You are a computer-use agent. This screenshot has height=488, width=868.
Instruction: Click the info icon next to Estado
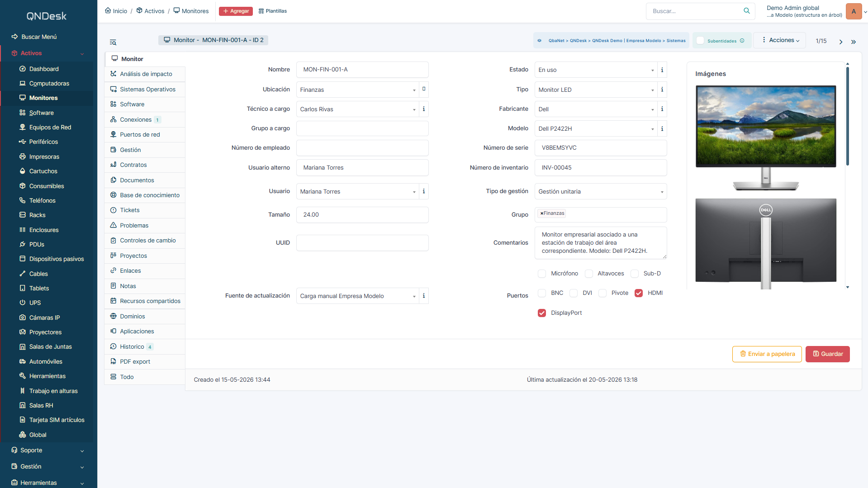(x=662, y=70)
